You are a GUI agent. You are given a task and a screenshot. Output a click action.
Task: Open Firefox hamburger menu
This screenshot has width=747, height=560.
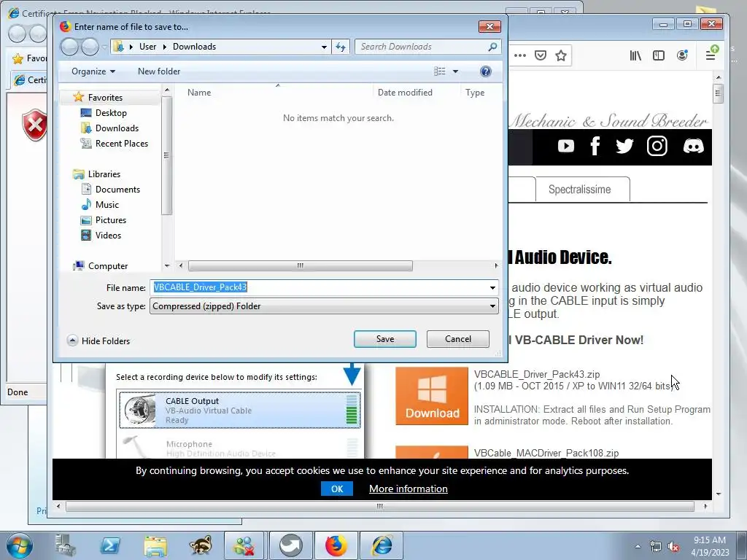711,55
